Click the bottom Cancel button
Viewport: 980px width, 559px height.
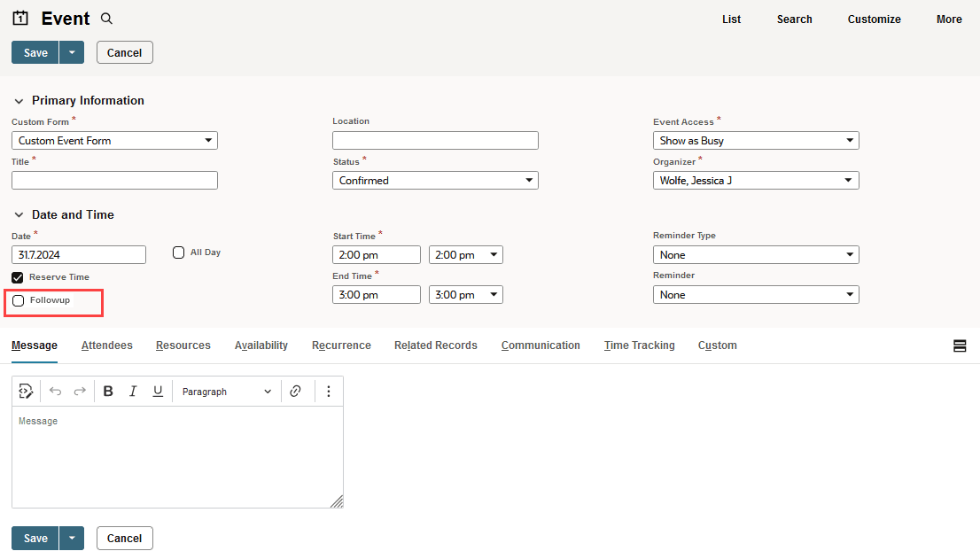point(124,538)
